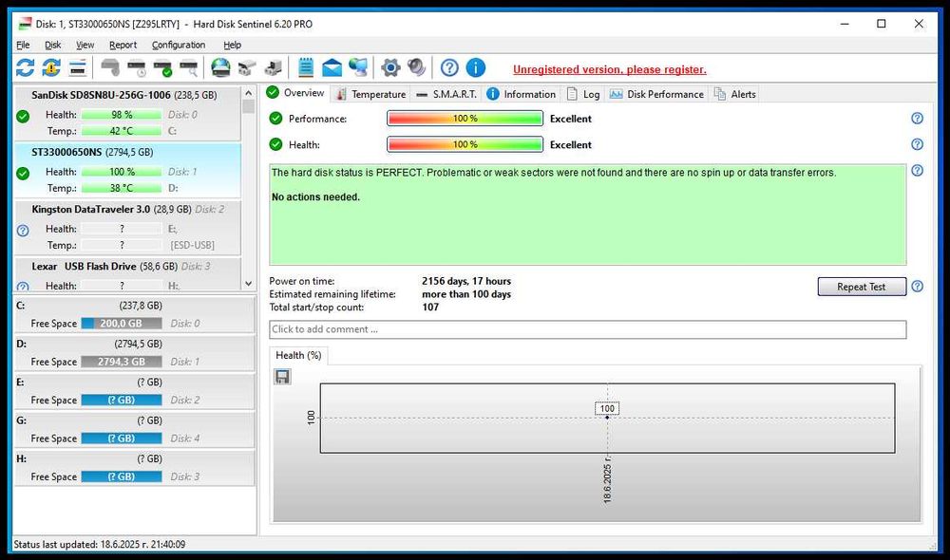Click the 100 data point on health chart
This screenshot has height=560, width=950.
pos(607,417)
